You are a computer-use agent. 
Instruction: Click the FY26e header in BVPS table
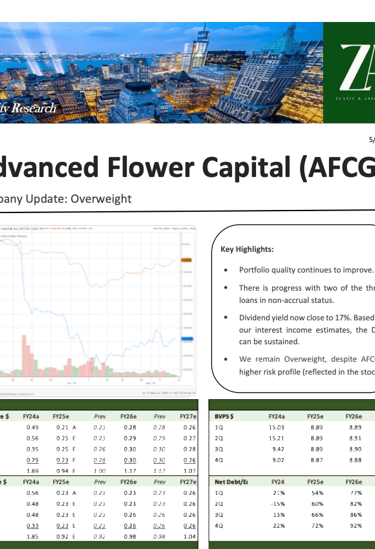pos(354,417)
